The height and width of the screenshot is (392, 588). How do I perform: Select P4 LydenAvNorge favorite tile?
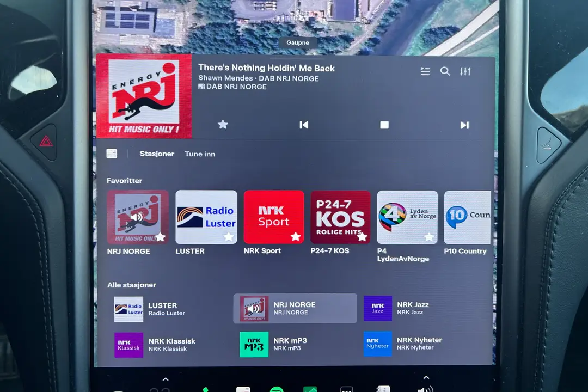point(407,218)
